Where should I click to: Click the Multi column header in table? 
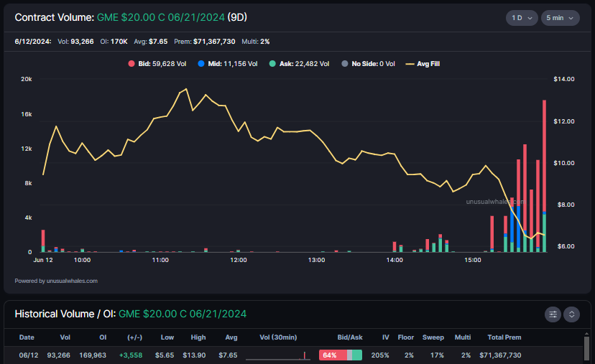(463, 337)
